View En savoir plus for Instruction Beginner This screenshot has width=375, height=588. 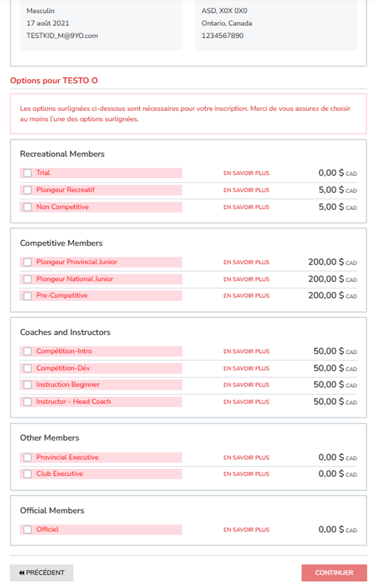pyautogui.click(x=247, y=385)
